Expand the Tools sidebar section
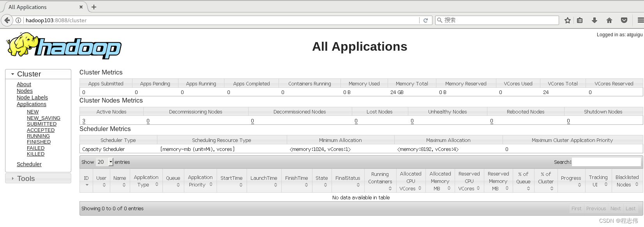This screenshot has width=644, height=227. point(38,179)
